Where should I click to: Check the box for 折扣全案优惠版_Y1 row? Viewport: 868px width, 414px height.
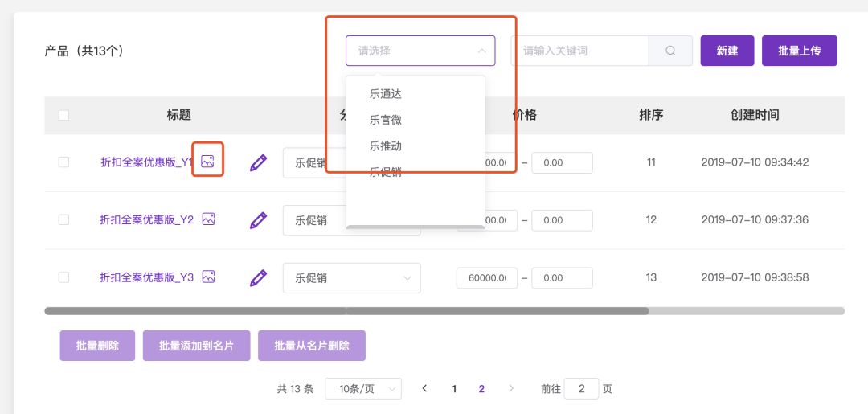click(x=63, y=162)
